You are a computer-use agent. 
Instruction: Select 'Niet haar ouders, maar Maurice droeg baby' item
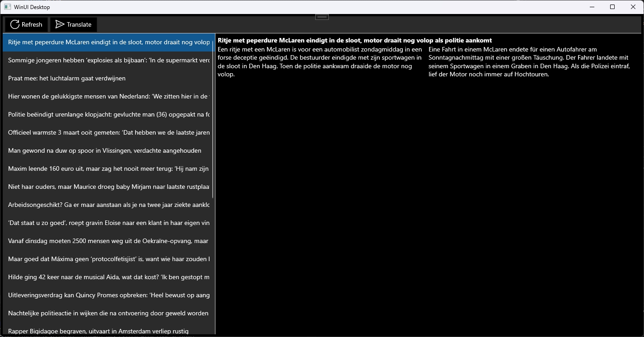(x=108, y=187)
